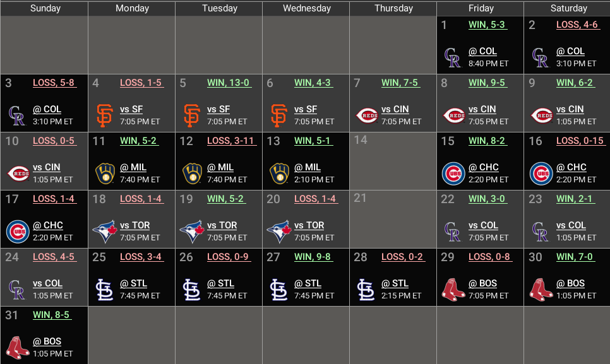Click the Cardinals logo on day 25
Image resolution: width=610 pixels, height=364 pixels.
tap(104, 290)
